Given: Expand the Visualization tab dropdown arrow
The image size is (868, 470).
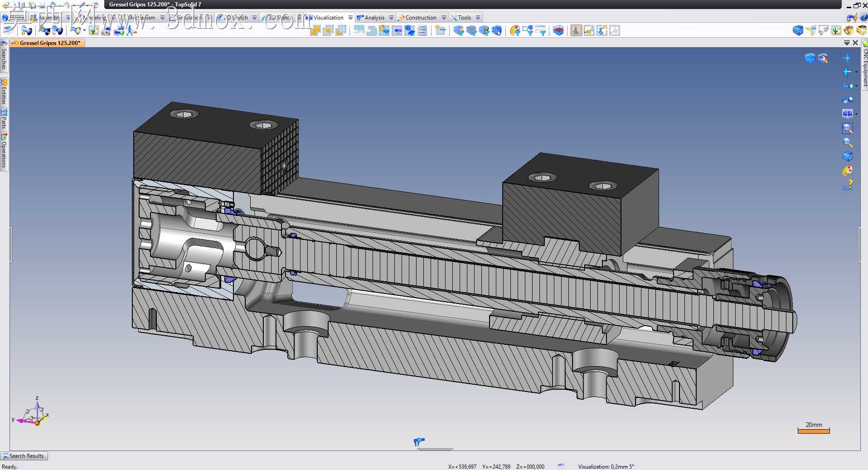Looking at the screenshot, I should pos(350,18).
